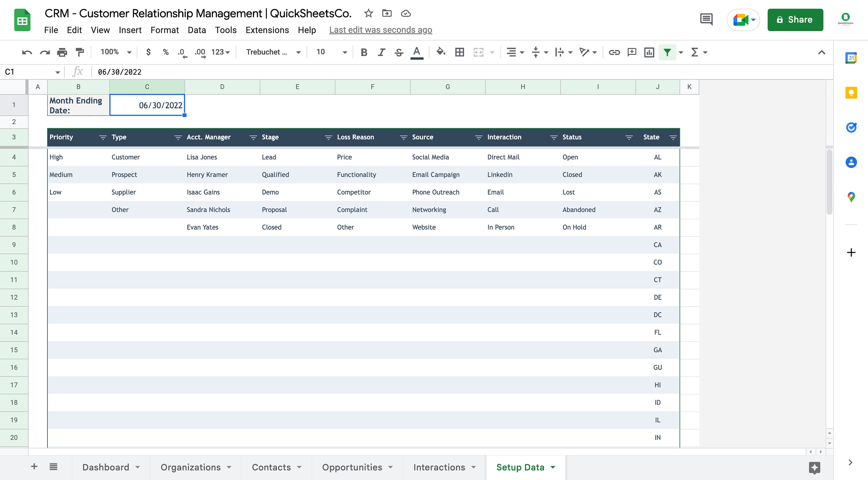Click the Share button
The height and width of the screenshot is (480, 868).
point(795,20)
